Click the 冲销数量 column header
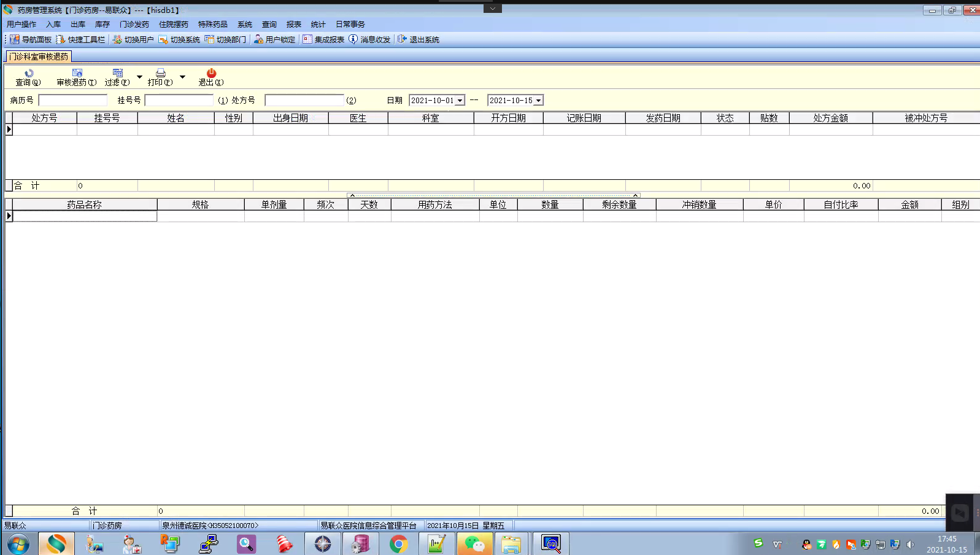The width and height of the screenshot is (980, 555). coord(700,204)
